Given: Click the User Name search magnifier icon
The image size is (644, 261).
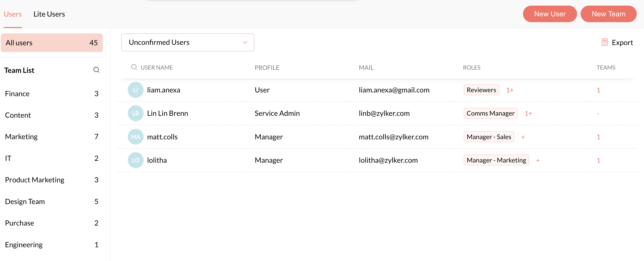Looking at the screenshot, I should pyautogui.click(x=134, y=67).
